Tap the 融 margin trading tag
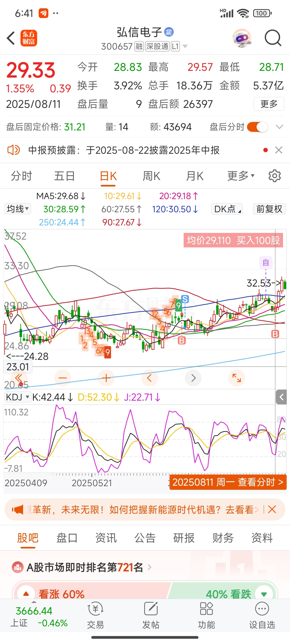Image resolution: width=290 pixels, height=644 pixels. click(139, 46)
